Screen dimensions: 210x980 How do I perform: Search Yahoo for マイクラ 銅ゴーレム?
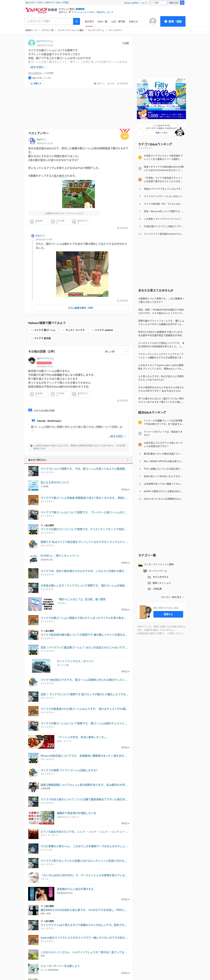(x=43, y=330)
